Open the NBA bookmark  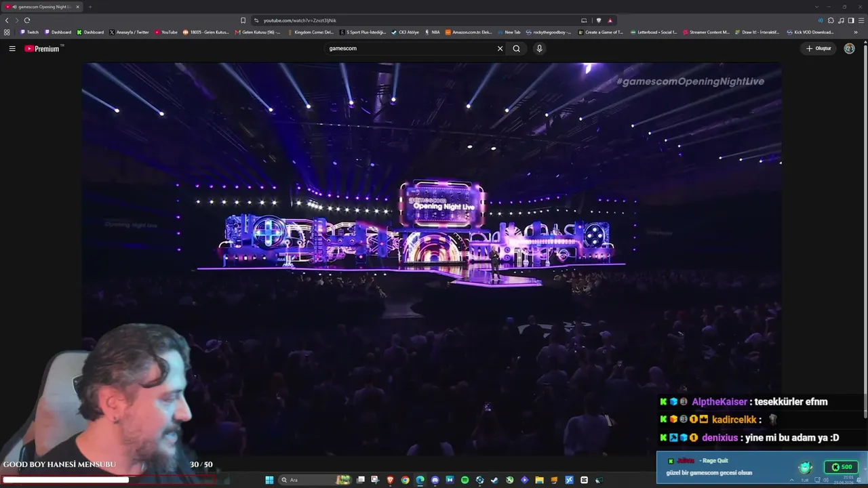click(432, 32)
